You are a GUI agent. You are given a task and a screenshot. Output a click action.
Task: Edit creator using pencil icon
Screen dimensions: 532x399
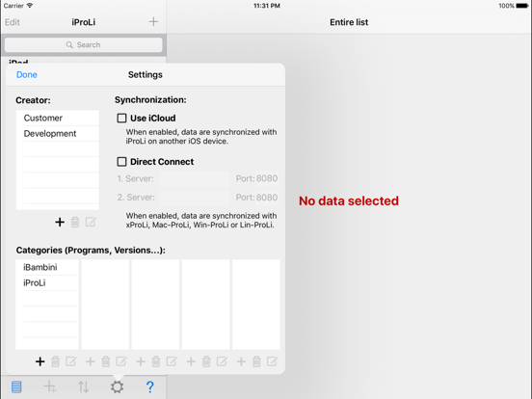point(91,223)
